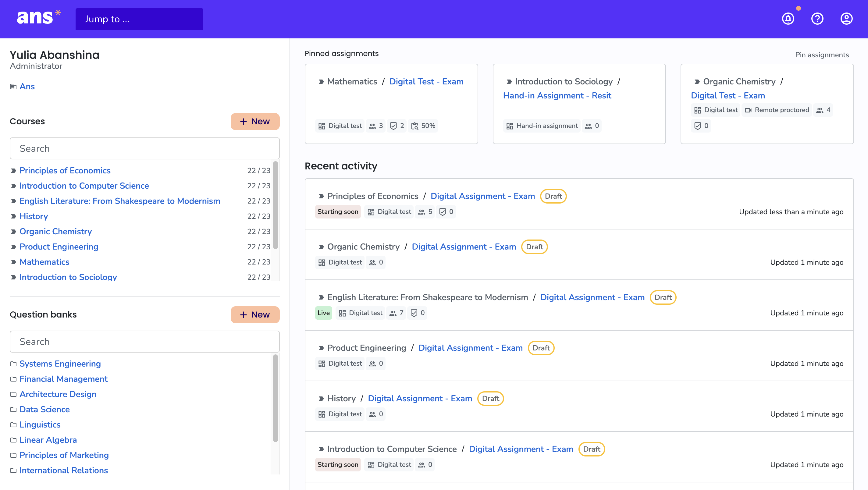Open pinned Mathematics Digital Test - Exam
This screenshot has width=868, height=490.
426,82
